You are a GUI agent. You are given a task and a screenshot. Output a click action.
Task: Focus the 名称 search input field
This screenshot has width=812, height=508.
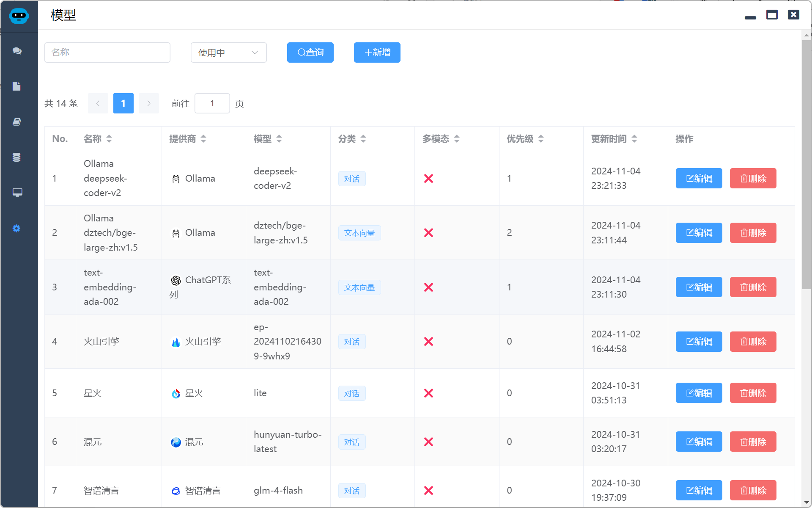107,52
